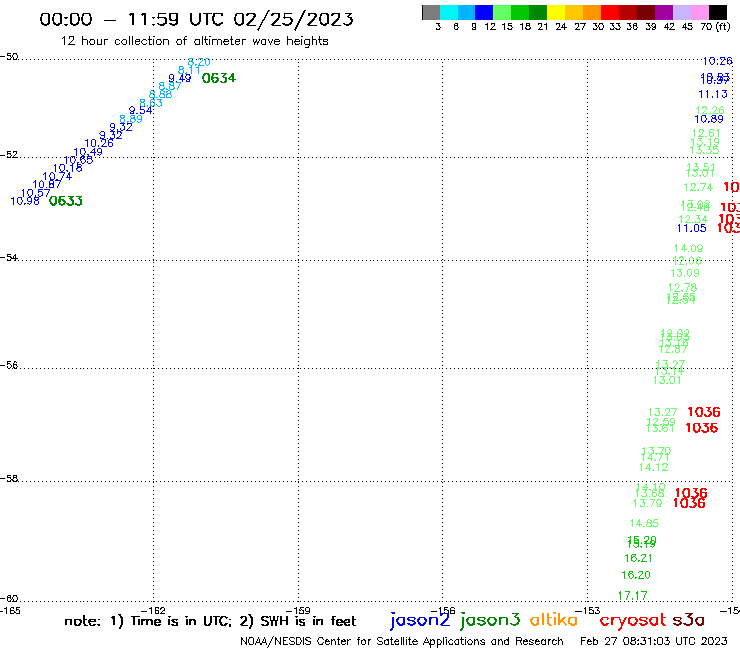The height and width of the screenshot is (650, 740).
Task: Click the wave height value 9.49
Action: pyautogui.click(x=180, y=78)
